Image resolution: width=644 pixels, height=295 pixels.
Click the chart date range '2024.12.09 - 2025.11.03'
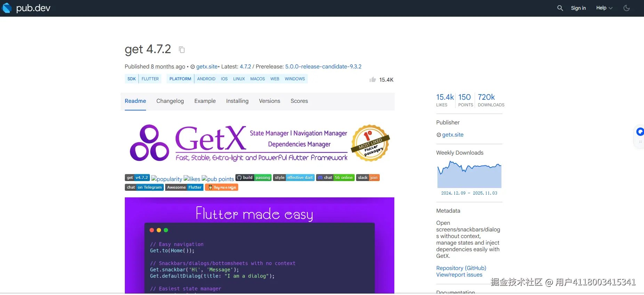pos(469,193)
